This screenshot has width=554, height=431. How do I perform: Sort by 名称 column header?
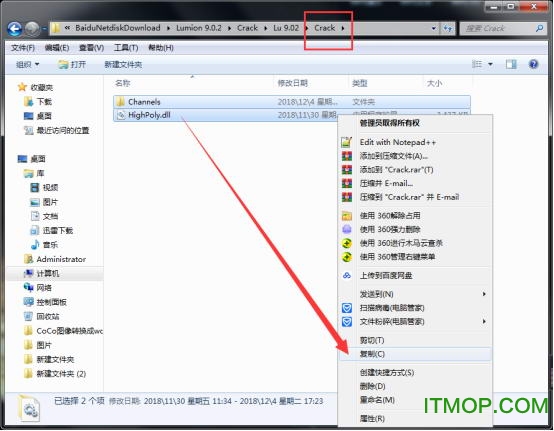point(123,83)
